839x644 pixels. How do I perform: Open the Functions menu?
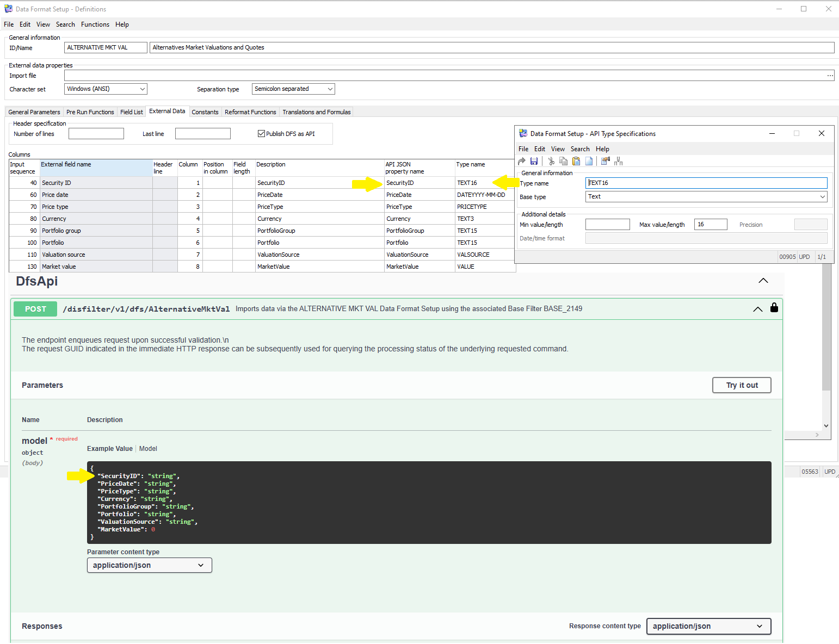(95, 24)
